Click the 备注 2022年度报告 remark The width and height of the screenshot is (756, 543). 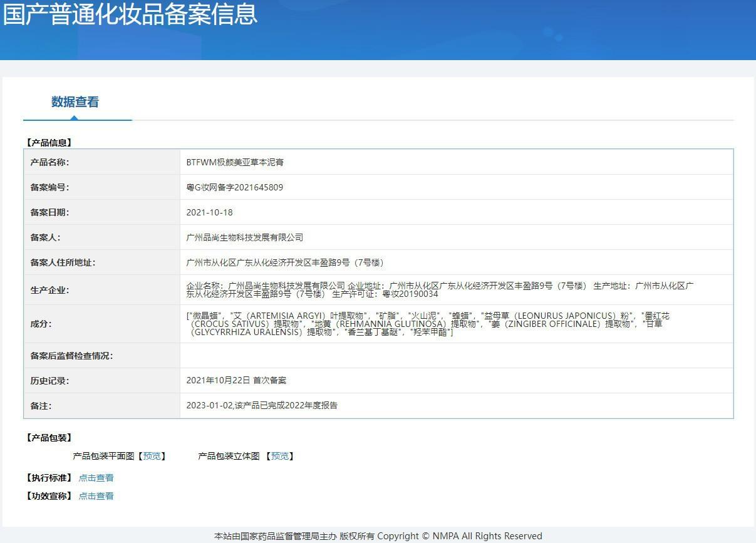click(262, 405)
